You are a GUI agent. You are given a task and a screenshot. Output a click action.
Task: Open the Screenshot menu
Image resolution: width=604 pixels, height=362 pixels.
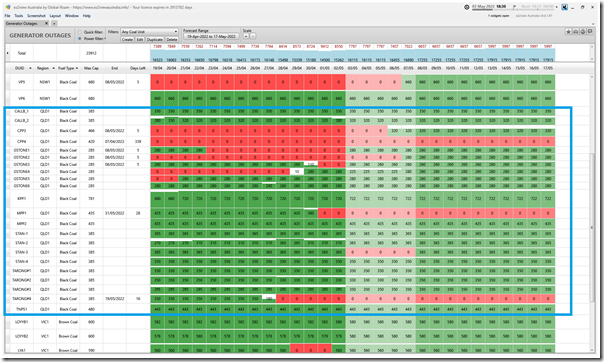click(36, 16)
